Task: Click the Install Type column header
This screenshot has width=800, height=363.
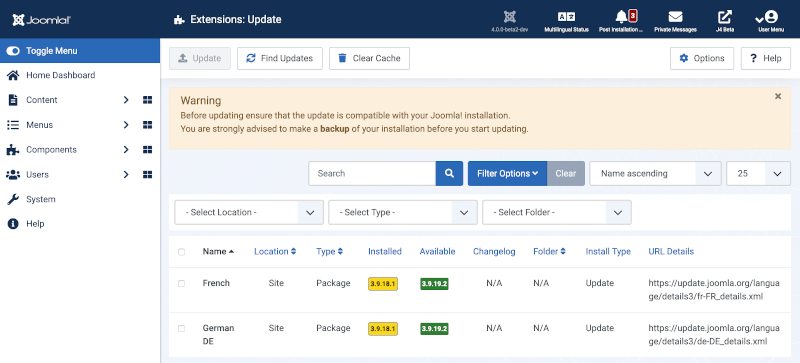Action: pyautogui.click(x=608, y=252)
